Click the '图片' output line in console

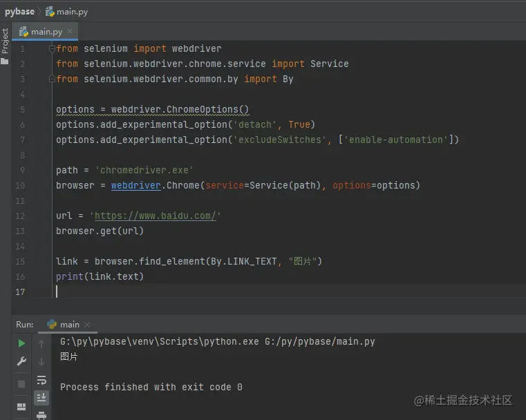tap(68, 356)
